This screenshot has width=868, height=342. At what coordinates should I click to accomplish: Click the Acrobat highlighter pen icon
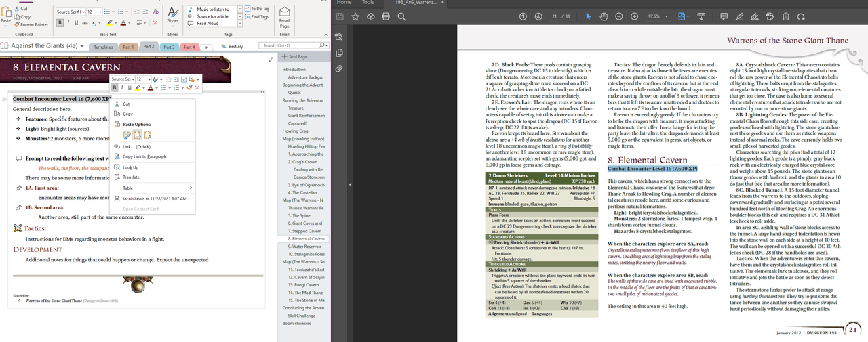click(x=739, y=16)
